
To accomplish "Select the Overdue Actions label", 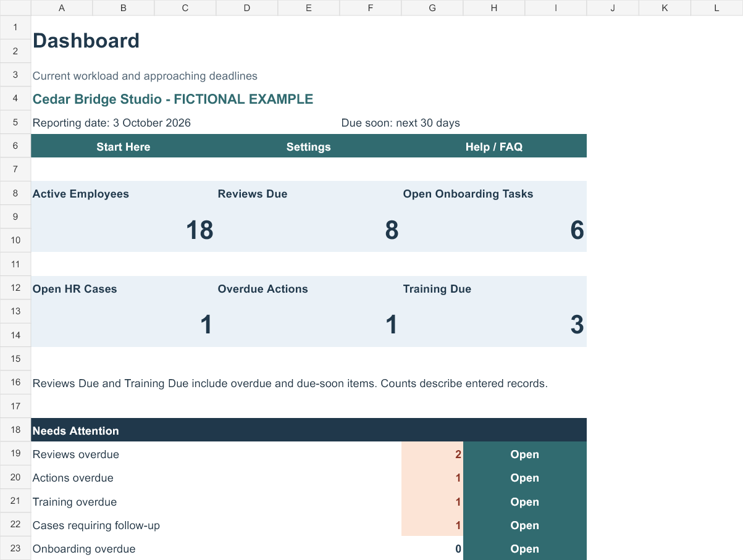I will pos(262,289).
